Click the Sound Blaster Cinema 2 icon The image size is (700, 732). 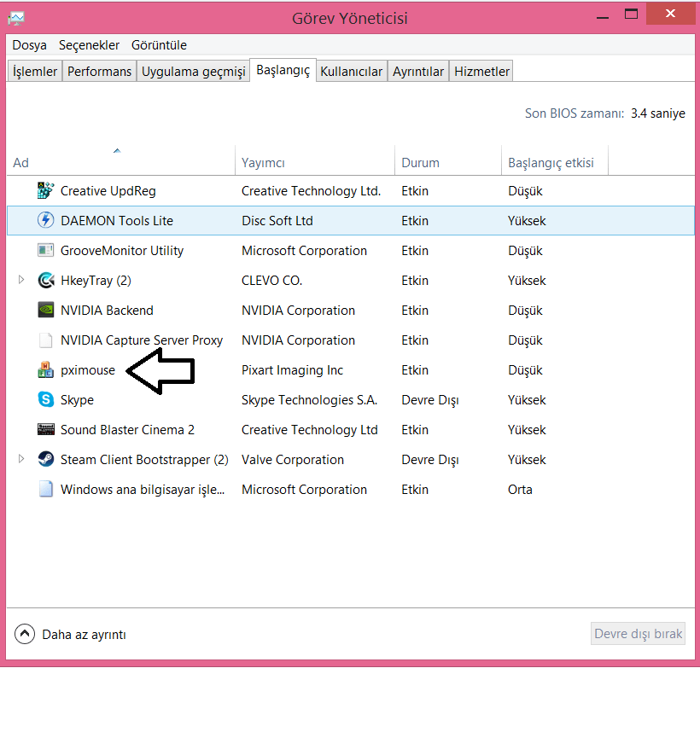(45, 429)
